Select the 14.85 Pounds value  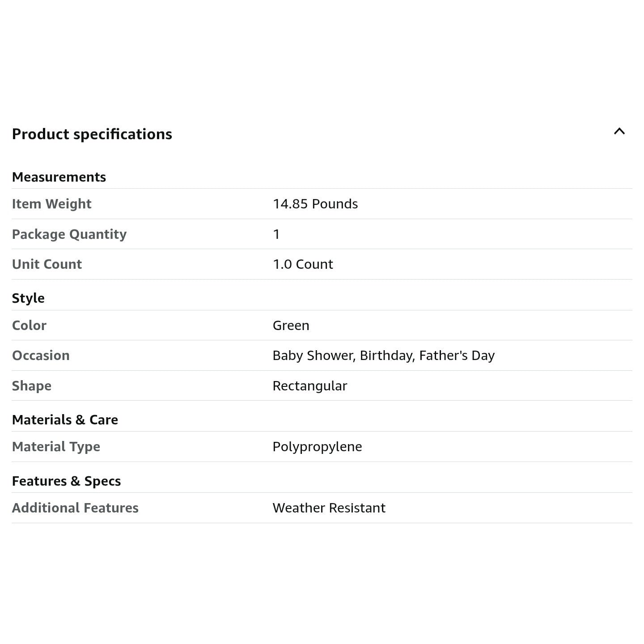(x=315, y=204)
